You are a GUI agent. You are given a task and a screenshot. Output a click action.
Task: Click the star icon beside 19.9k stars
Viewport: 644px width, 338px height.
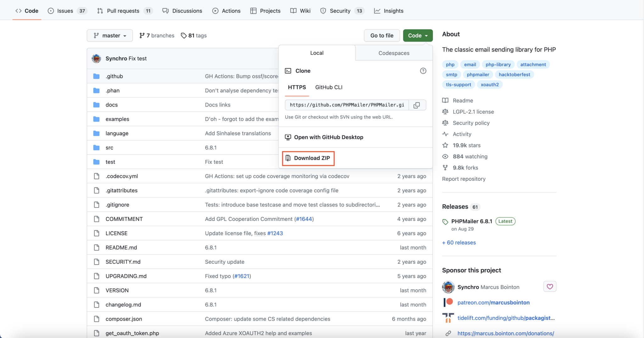(x=446, y=145)
